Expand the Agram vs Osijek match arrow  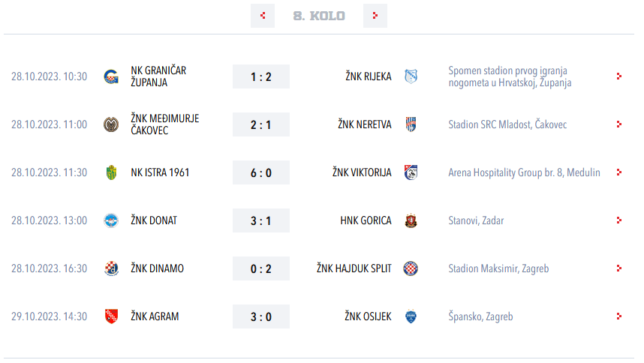coord(619,316)
